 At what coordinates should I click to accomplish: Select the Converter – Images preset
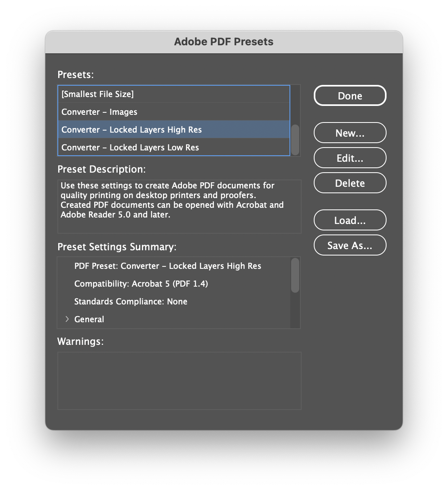pos(174,112)
